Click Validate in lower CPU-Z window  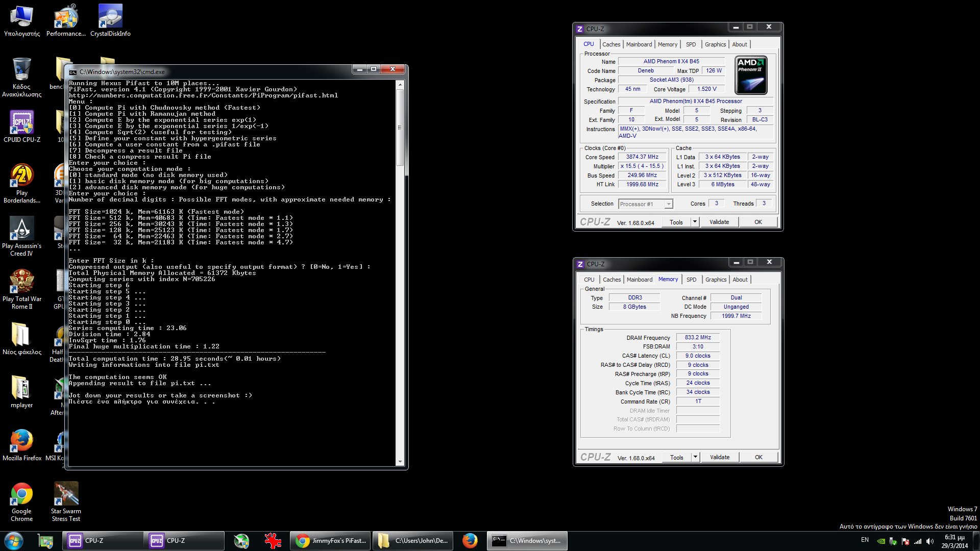tap(720, 457)
